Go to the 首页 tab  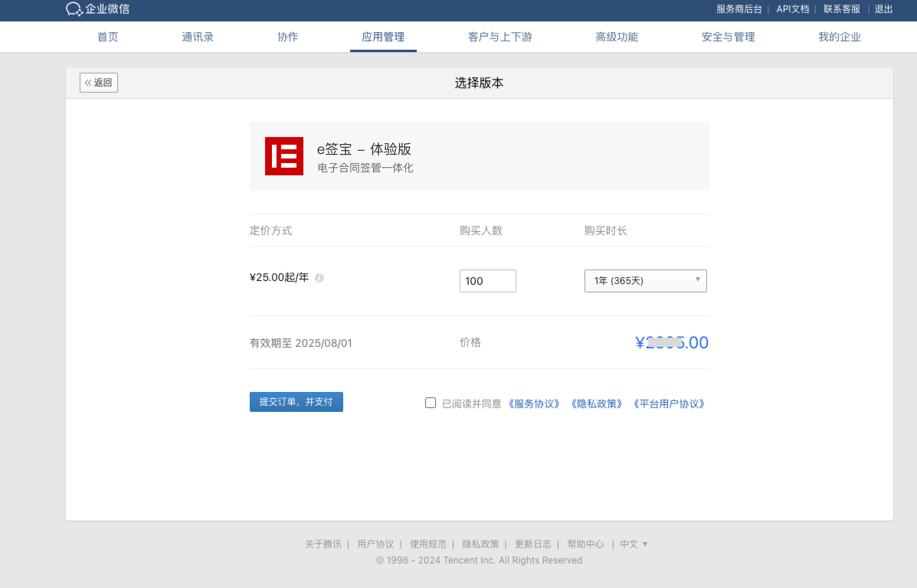click(x=108, y=37)
